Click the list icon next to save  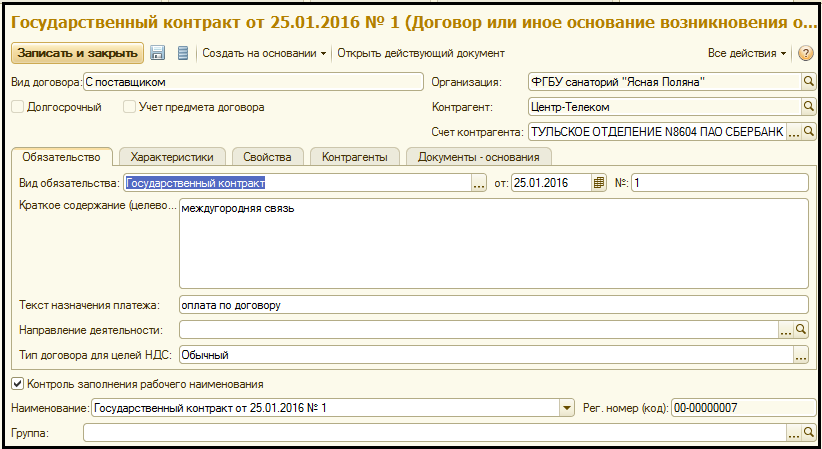point(182,53)
